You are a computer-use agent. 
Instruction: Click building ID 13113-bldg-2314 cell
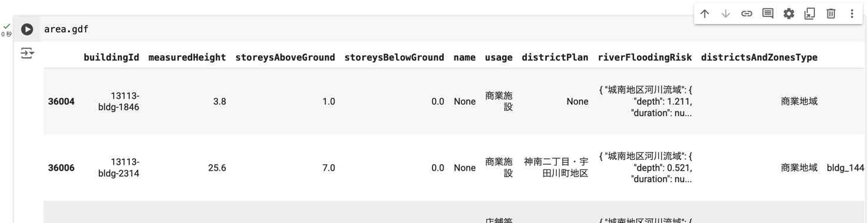coord(119,168)
